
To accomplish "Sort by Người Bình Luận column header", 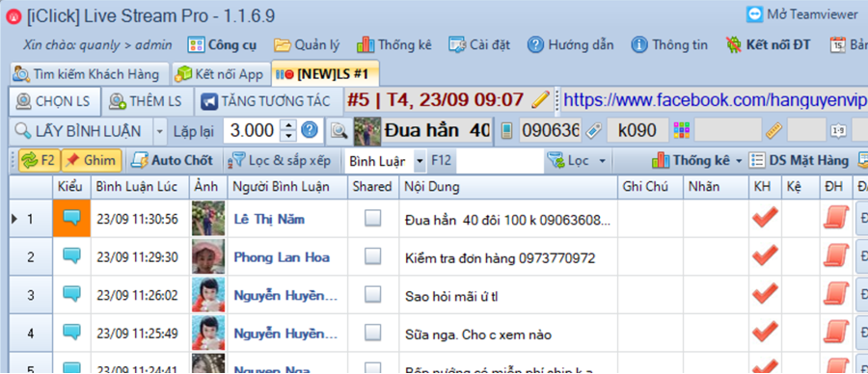I will 287,187.
